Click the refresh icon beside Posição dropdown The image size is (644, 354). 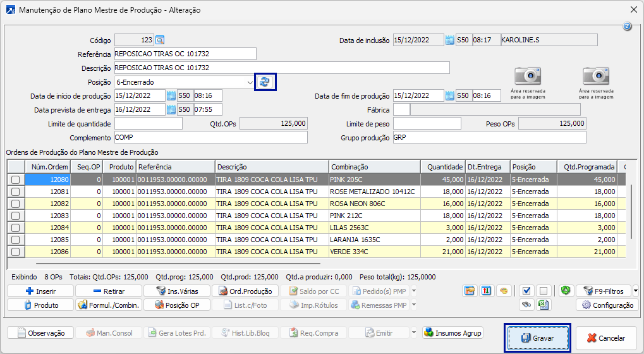pos(265,82)
